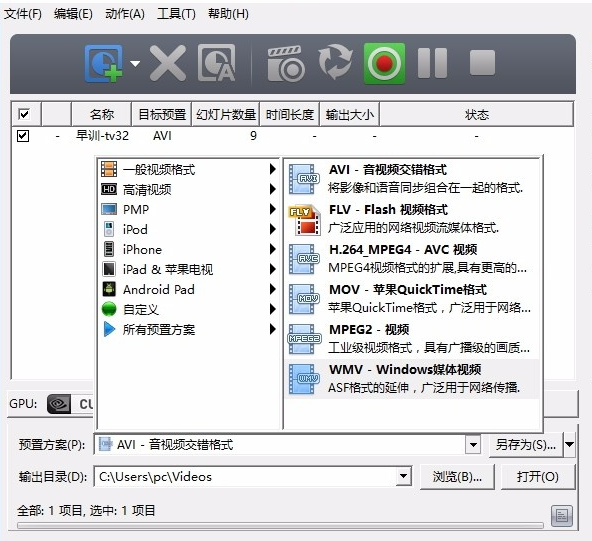The image size is (592, 541).
Task: Uncheck the 早训-tv32 row checkbox
Action: coord(23,136)
